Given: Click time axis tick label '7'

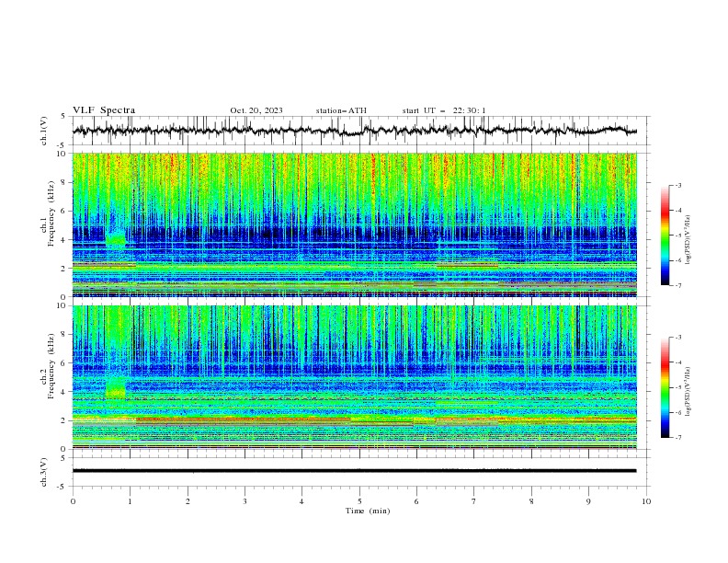Looking at the screenshot, I should pyautogui.click(x=474, y=501).
